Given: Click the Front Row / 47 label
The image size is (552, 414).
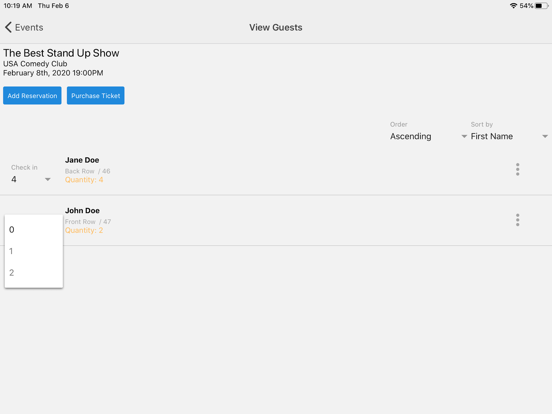Looking at the screenshot, I should pyautogui.click(x=88, y=222).
